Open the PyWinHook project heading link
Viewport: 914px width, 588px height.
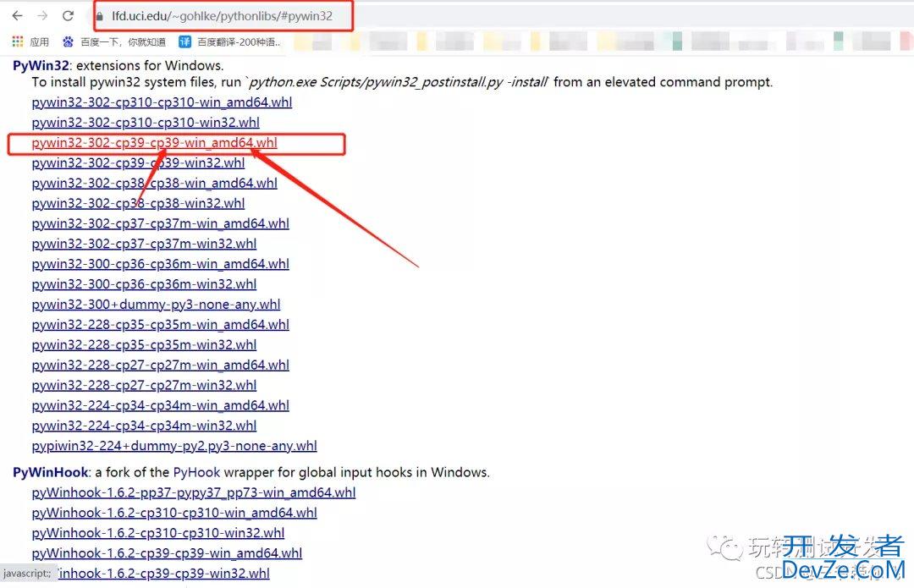pos(51,472)
